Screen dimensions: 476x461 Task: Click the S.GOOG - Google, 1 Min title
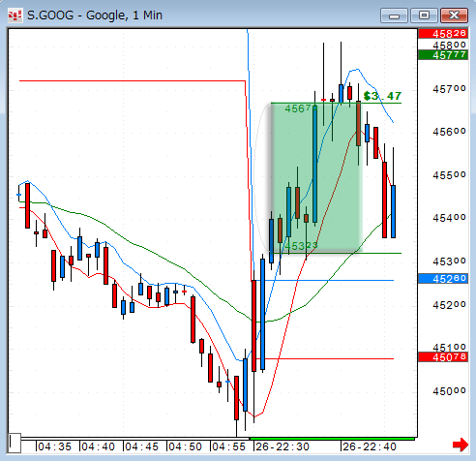pos(95,15)
